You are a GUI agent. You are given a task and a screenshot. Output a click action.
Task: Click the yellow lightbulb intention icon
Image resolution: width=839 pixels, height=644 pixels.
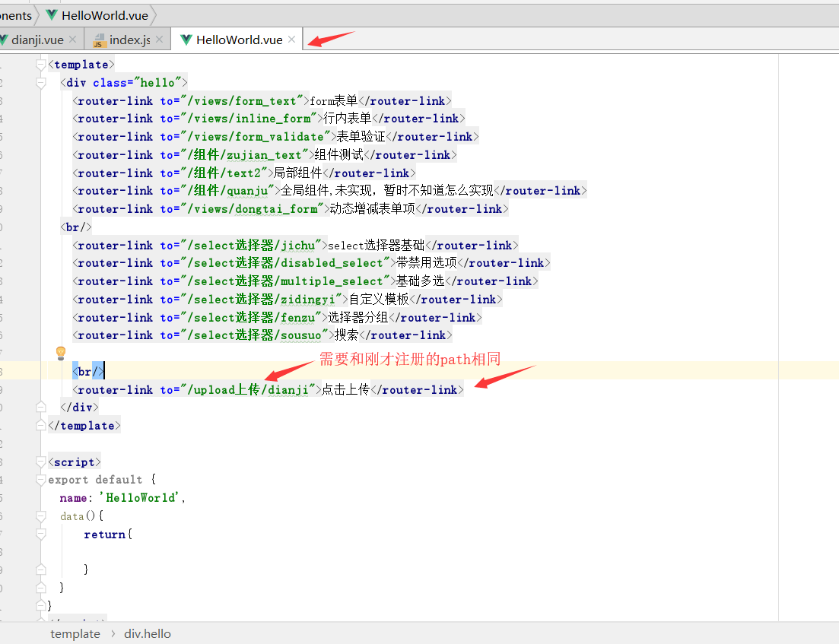[x=60, y=352]
